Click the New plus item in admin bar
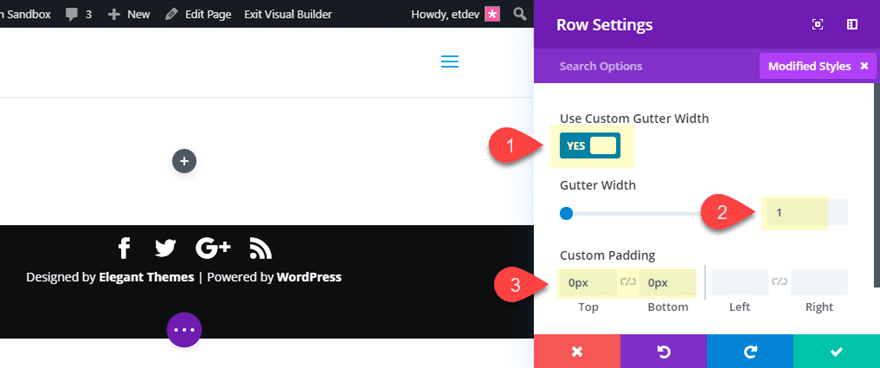The height and width of the screenshot is (368, 880). [x=129, y=14]
